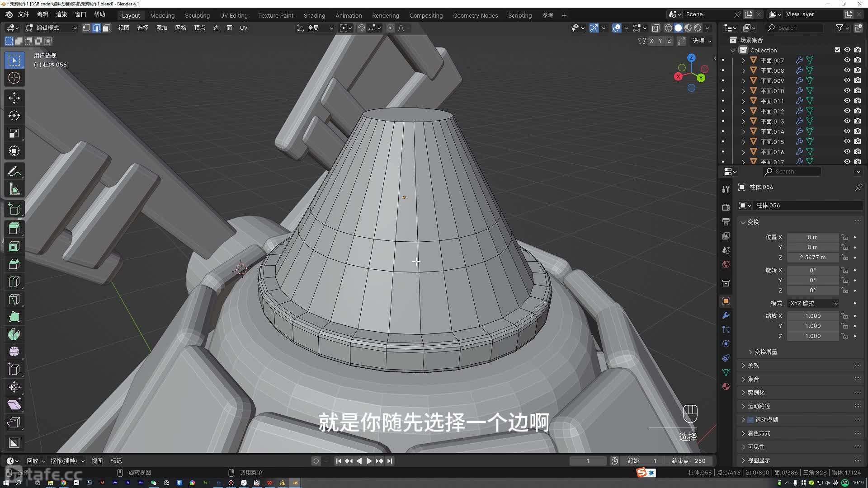Switch to UV Editing workspace tab
The image size is (868, 488).
pyautogui.click(x=234, y=15)
